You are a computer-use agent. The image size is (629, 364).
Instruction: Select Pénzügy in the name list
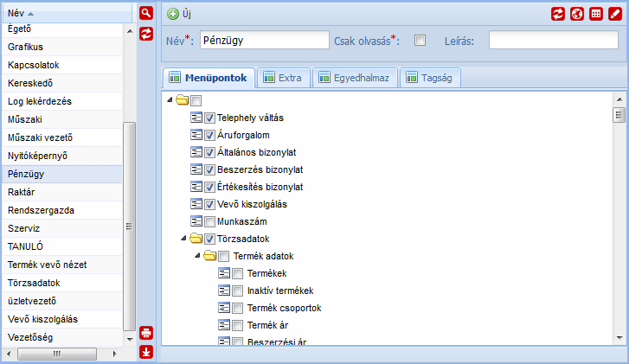(62, 174)
